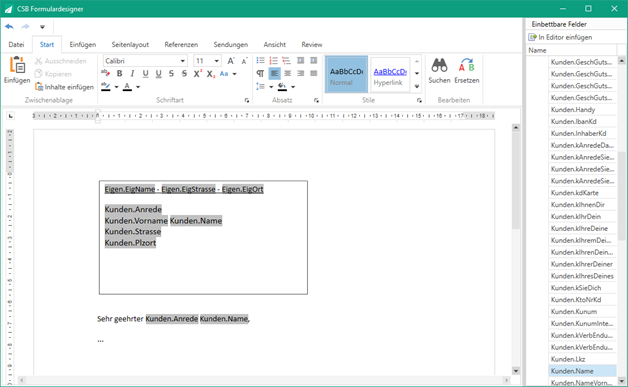Screen dimensions: 628x387
Task: Center the paragraph text
Action: pos(288,73)
